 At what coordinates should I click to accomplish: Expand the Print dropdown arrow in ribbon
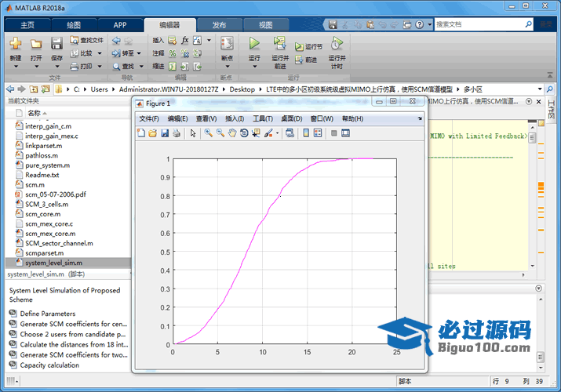(x=100, y=67)
